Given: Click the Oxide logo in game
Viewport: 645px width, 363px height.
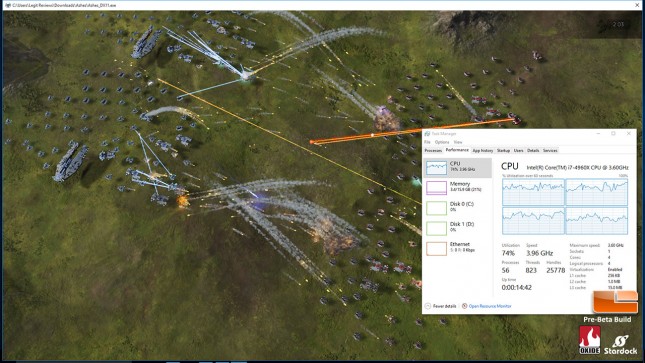Looking at the screenshot, I should [589, 340].
